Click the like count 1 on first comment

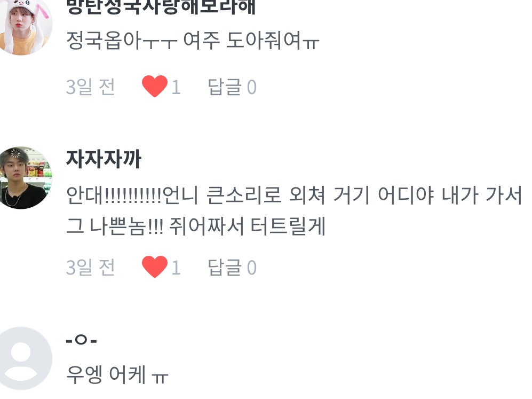pos(176,87)
